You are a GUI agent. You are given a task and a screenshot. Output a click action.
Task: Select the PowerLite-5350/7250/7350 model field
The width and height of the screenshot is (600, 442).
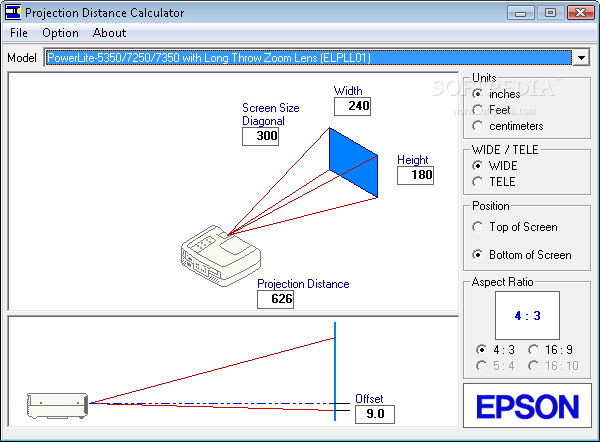point(308,58)
